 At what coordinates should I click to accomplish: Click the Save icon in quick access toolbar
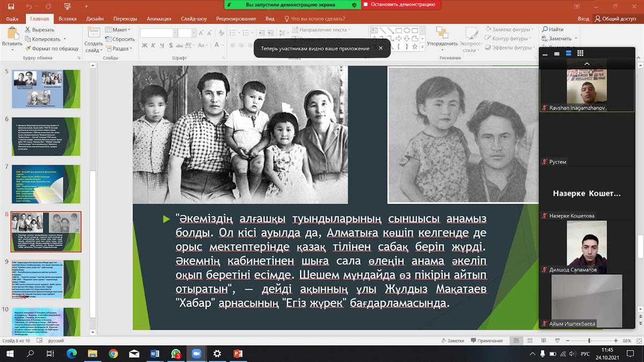(12, 7)
